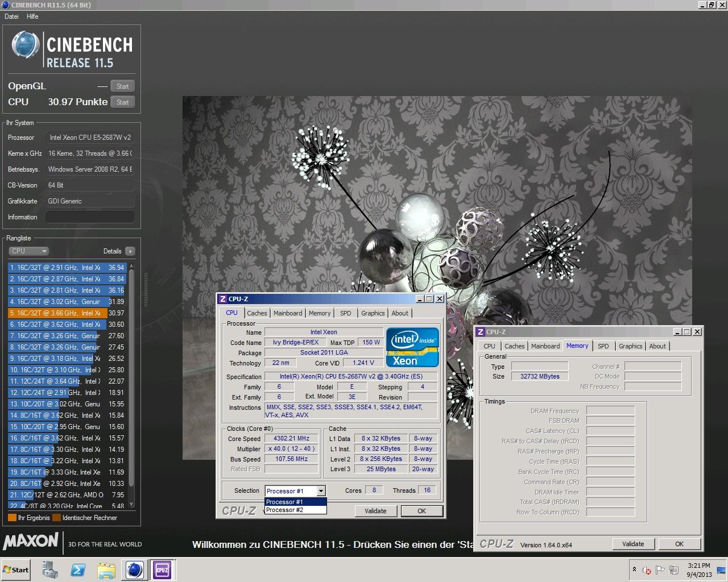Click Validate in the front CPU-Z window

pyautogui.click(x=375, y=511)
